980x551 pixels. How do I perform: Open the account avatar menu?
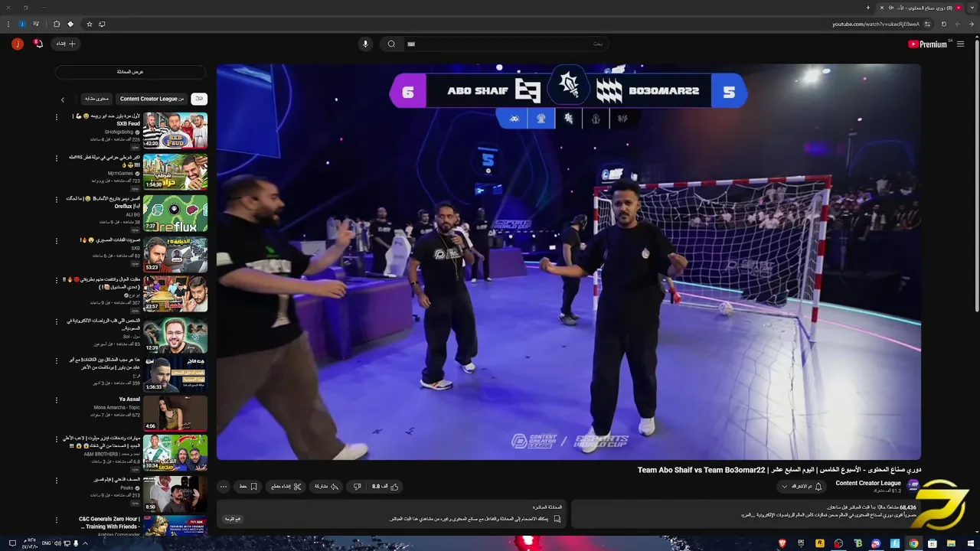[18, 44]
